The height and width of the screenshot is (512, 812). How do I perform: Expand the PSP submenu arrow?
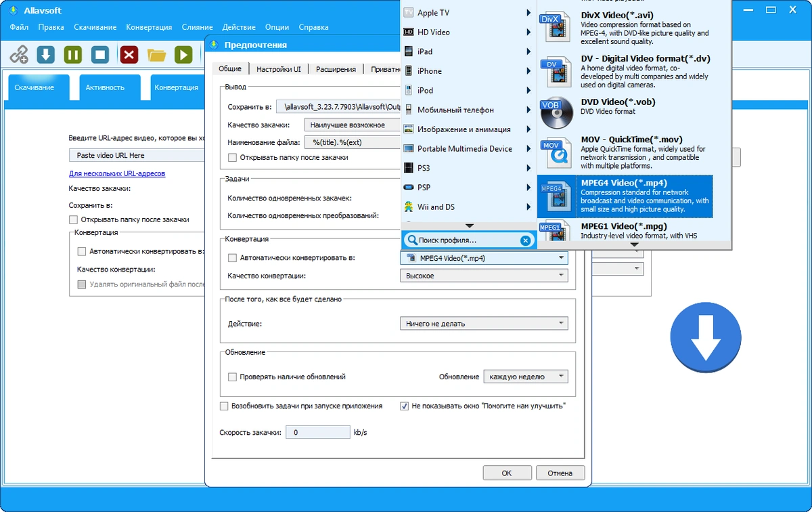528,188
